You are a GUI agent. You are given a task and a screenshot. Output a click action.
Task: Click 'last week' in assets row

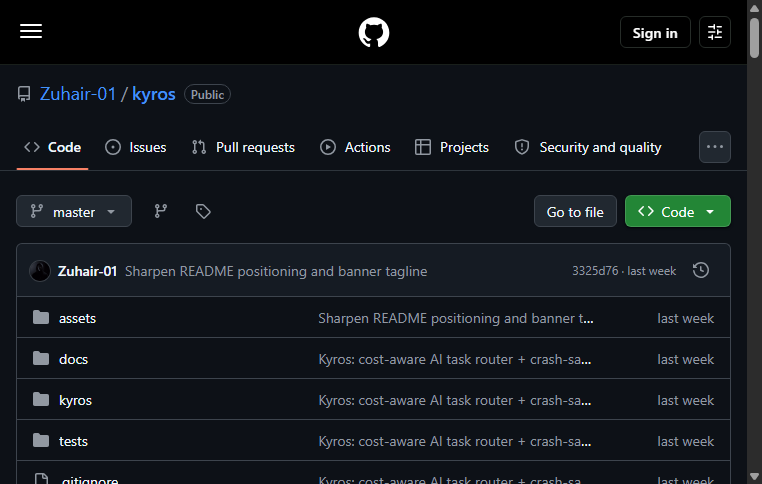[x=686, y=318]
